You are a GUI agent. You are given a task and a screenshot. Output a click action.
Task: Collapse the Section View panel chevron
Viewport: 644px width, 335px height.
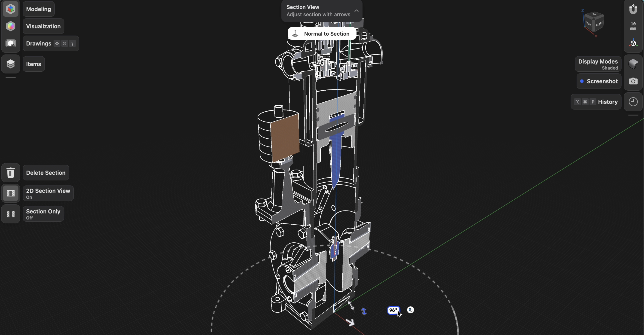(x=356, y=11)
